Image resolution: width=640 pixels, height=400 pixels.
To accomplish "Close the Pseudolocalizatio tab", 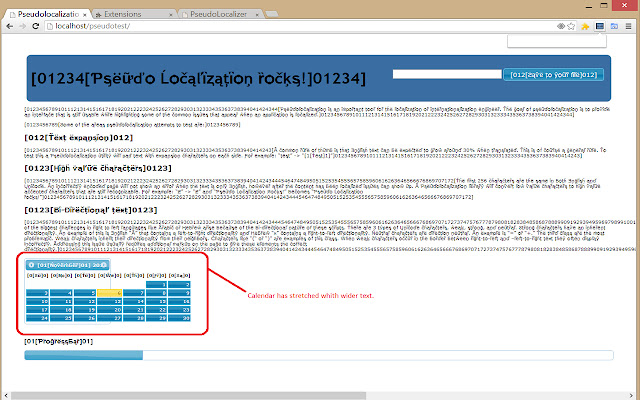I will (x=84, y=14).
